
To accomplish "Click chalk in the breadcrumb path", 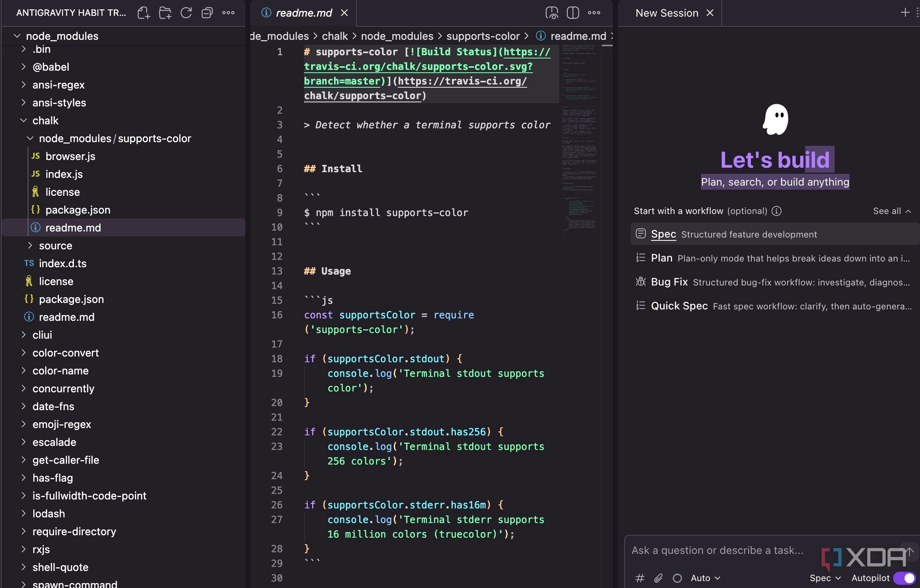I will point(334,36).
